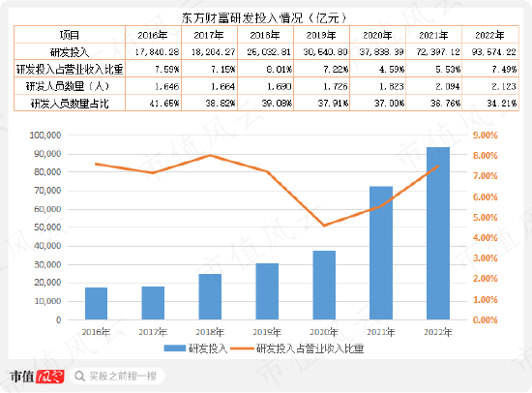Click the blue 研发投入 legend swatch
The image size is (532, 393).
175,348
